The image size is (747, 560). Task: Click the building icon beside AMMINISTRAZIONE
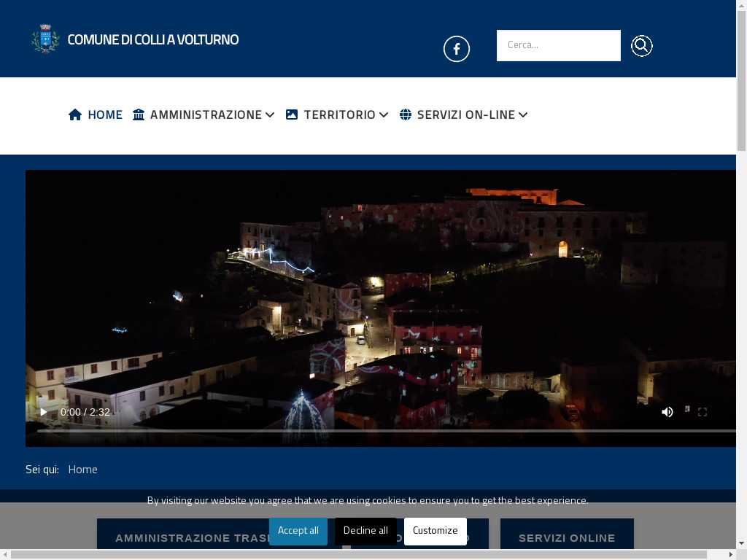pos(139,114)
